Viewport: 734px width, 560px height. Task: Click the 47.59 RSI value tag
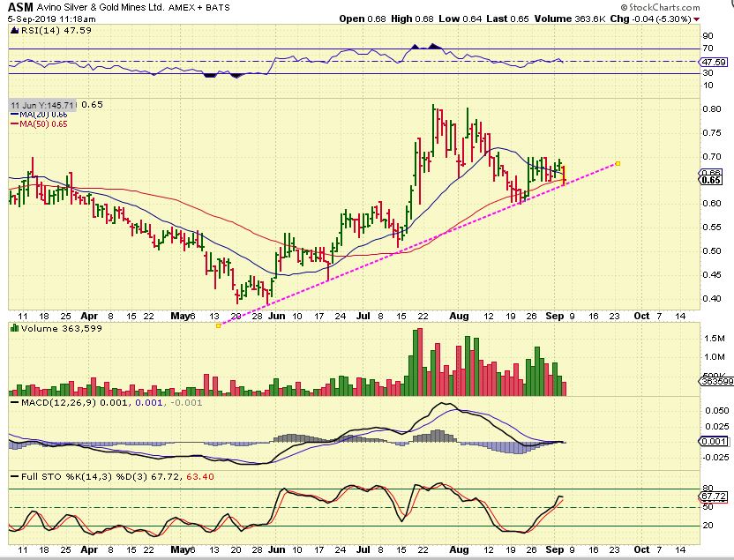(714, 63)
